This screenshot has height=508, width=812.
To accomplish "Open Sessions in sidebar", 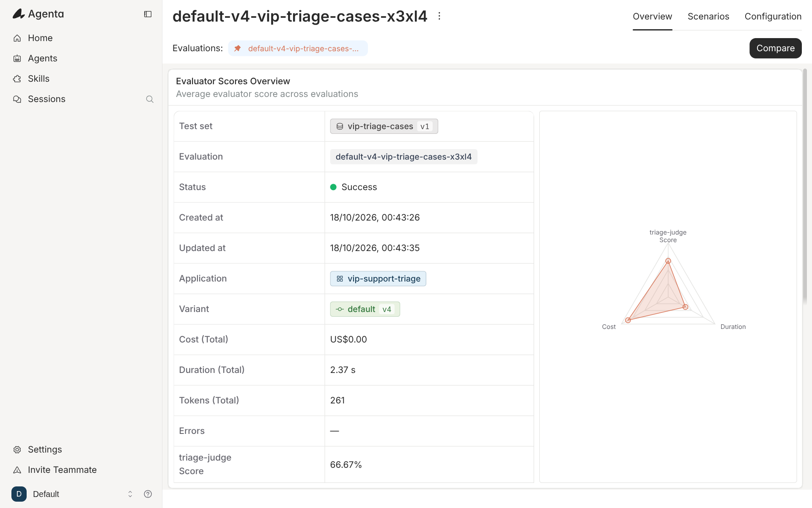I will [47, 99].
